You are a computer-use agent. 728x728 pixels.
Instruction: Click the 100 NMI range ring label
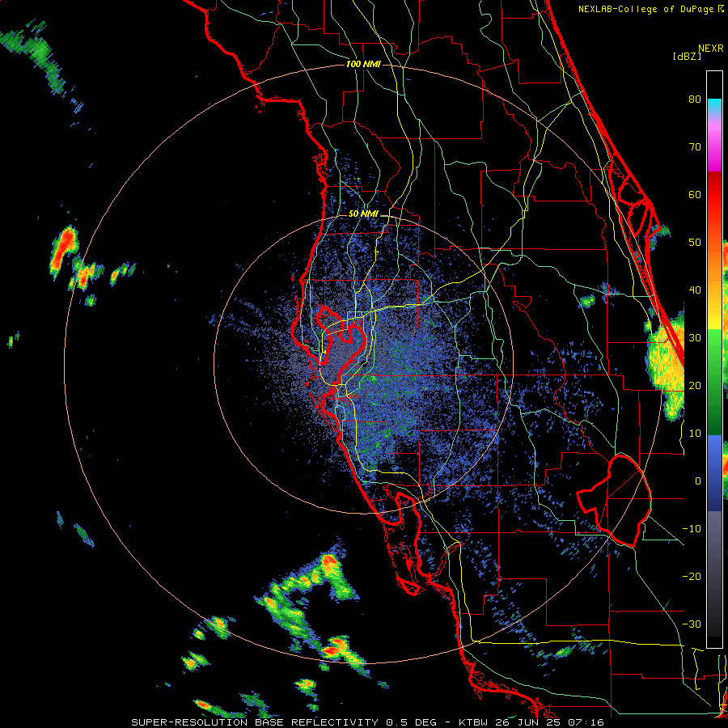click(x=363, y=64)
